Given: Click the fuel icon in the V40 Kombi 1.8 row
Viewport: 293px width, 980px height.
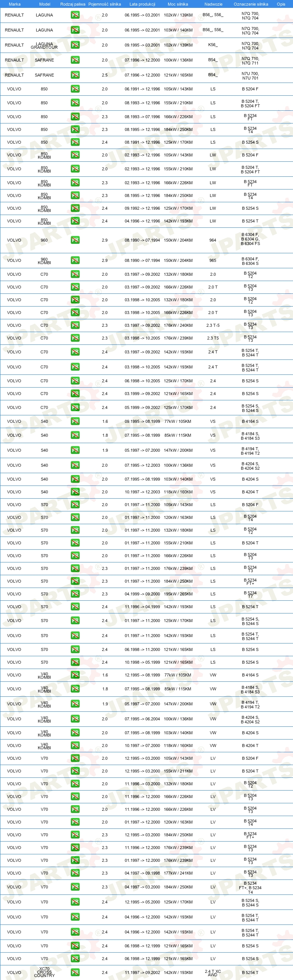Looking at the screenshot, I should [x=75, y=689].
